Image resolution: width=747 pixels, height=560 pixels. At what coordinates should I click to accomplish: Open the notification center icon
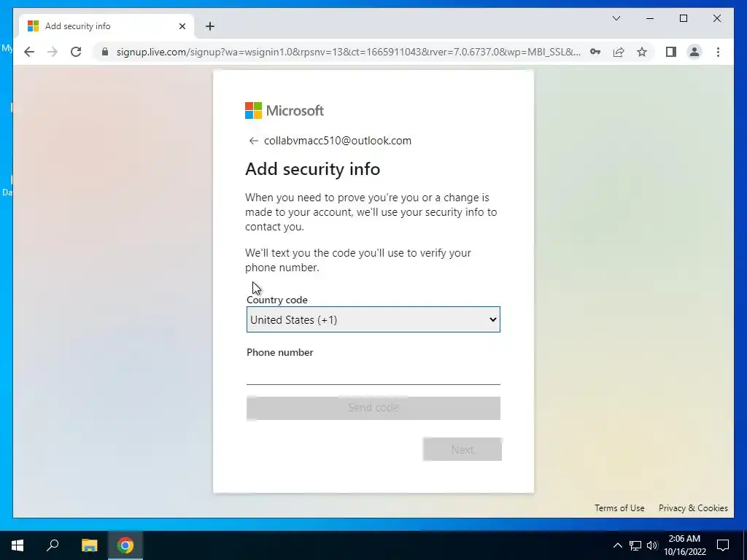coord(723,545)
